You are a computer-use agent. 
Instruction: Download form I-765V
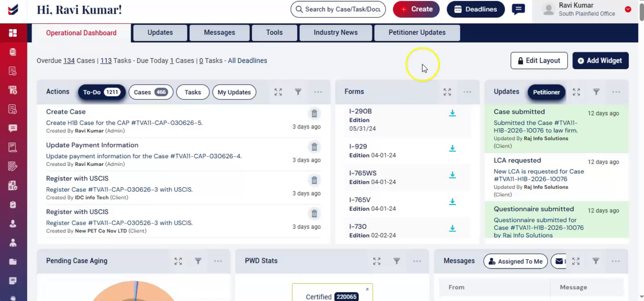pyautogui.click(x=452, y=202)
